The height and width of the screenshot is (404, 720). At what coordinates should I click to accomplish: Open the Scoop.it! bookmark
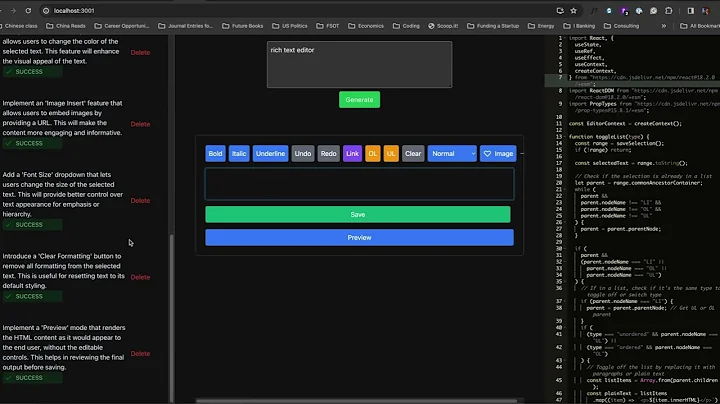pyautogui.click(x=443, y=26)
